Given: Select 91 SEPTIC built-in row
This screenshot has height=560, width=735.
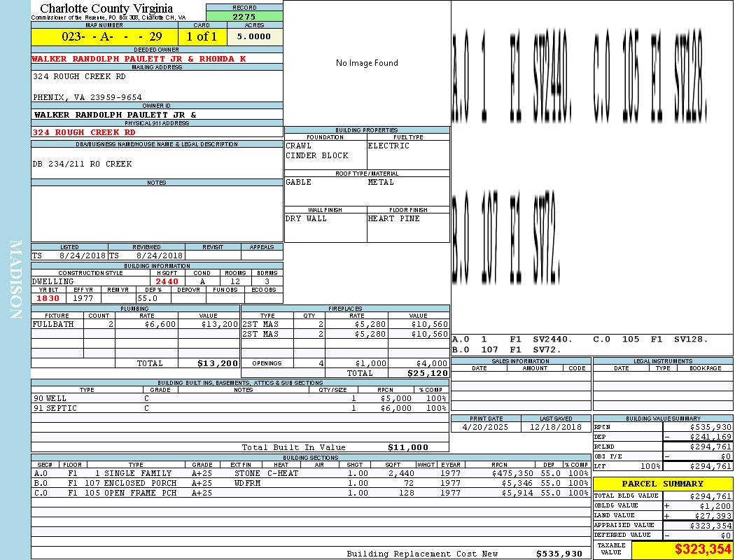Looking at the screenshot, I should coord(240,408).
